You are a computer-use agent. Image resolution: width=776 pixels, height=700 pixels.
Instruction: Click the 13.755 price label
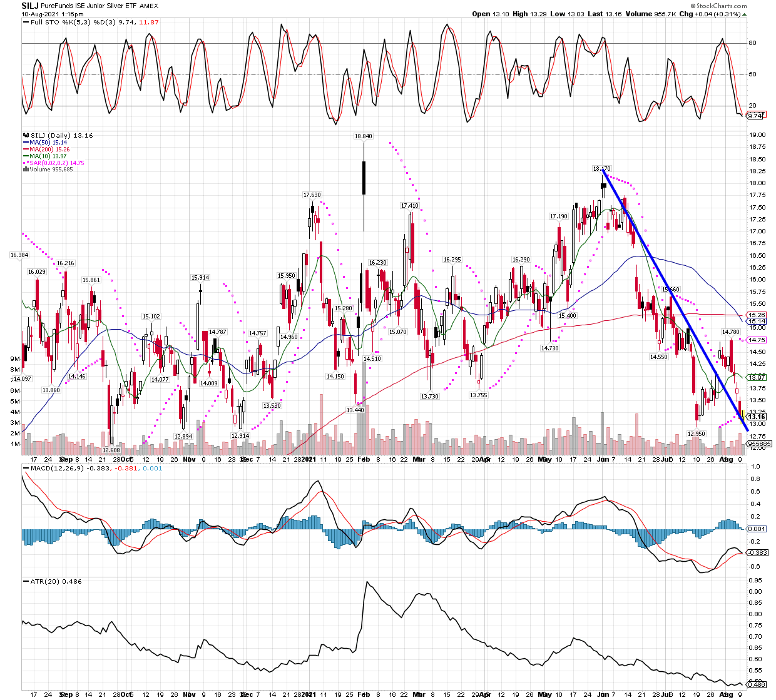pyautogui.click(x=478, y=395)
